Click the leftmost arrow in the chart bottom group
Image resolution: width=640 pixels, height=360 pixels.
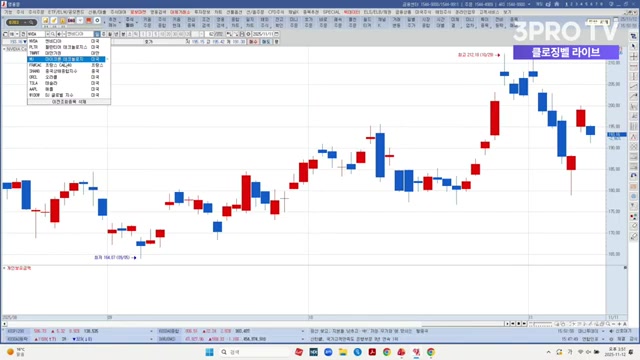click(507, 324)
